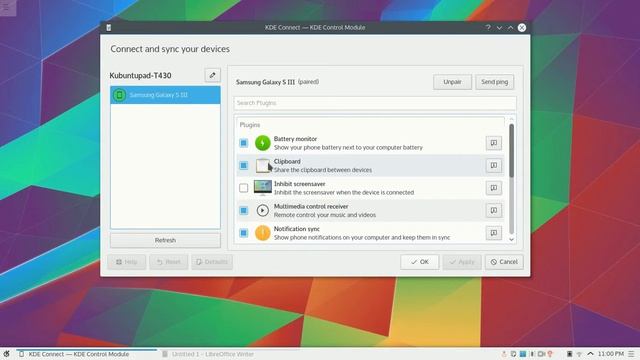Click the plugin list scroll down arrow
This screenshot has width=640, height=360.
pos(511,240)
